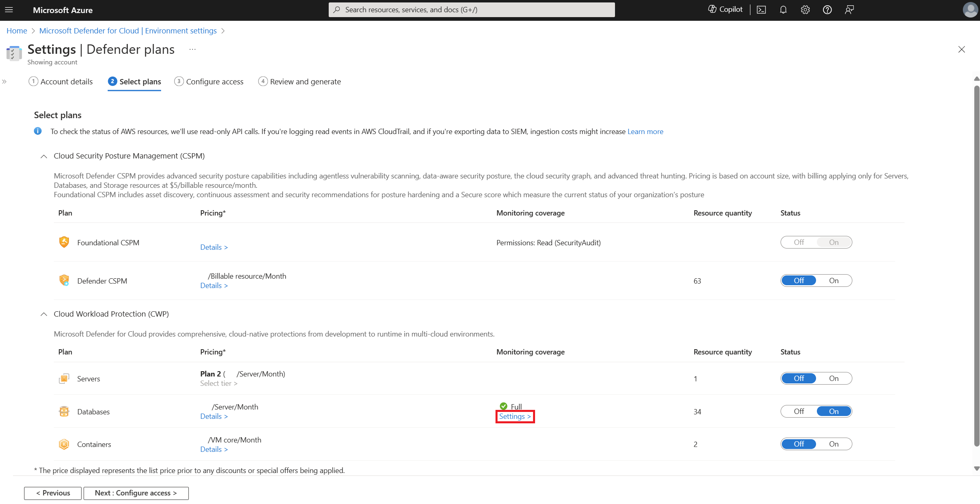Click Databases resource quantity 34
The height and width of the screenshot is (504, 980).
pos(697,412)
